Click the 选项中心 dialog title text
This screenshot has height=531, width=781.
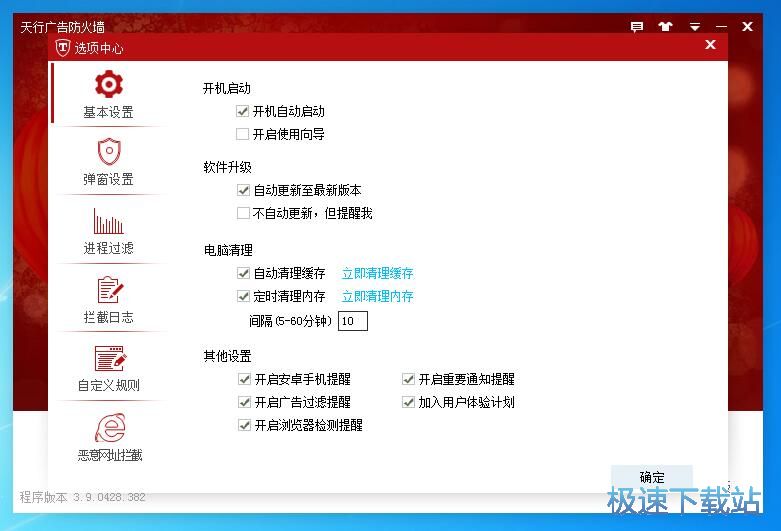coord(99,48)
